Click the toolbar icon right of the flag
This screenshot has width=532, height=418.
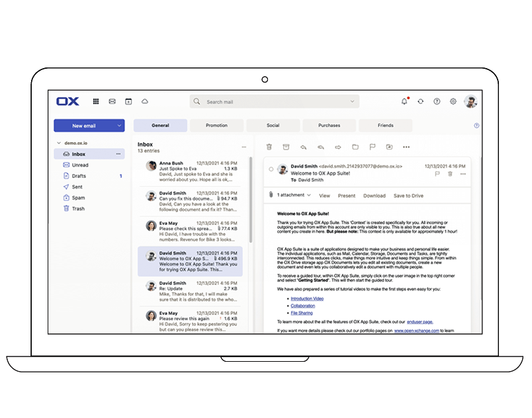[389, 147]
